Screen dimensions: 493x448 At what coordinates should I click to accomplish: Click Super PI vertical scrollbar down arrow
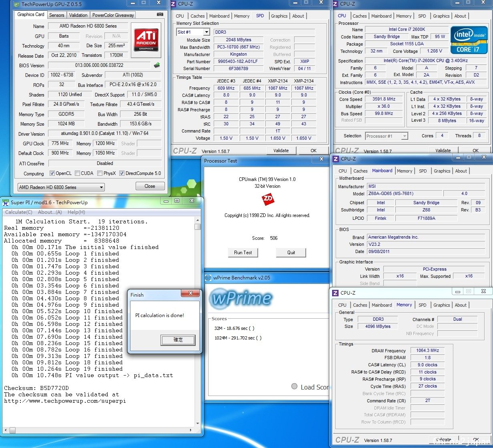197,423
